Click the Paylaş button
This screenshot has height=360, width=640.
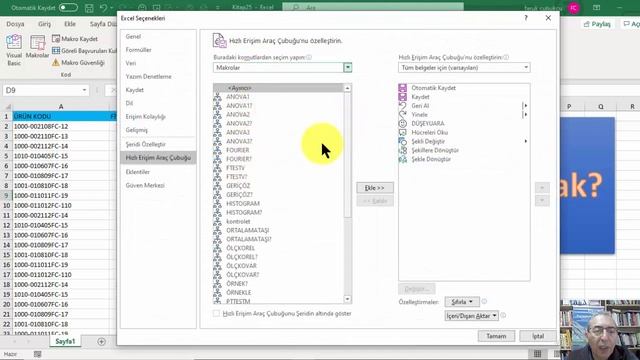597,24
